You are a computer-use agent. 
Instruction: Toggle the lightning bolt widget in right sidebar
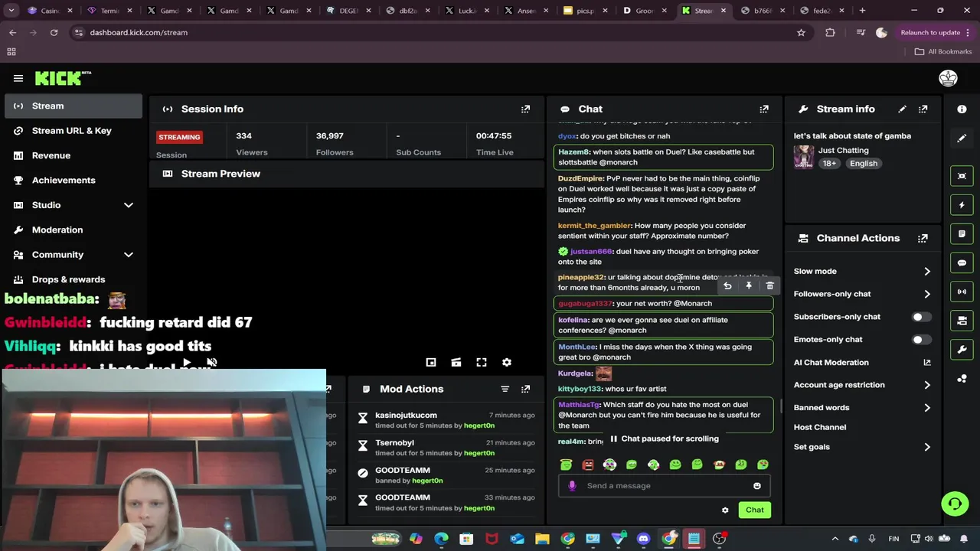pos(962,205)
